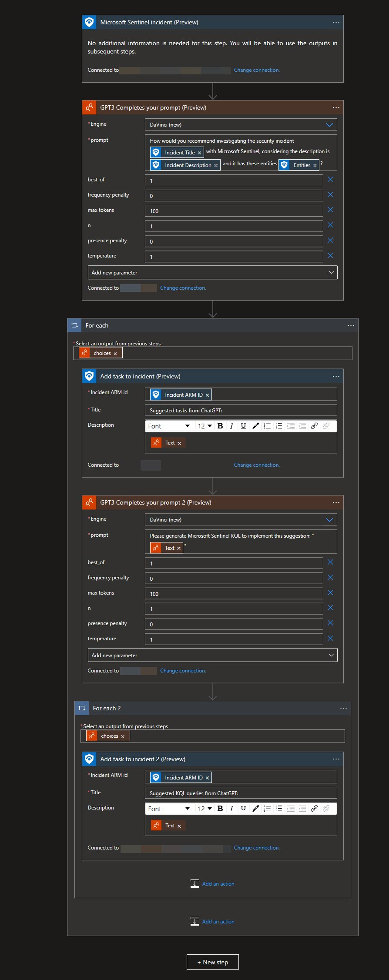The image size is (389, 980).
Task: Insert link in Add task to incident 2 description
Action: (314, 809)
